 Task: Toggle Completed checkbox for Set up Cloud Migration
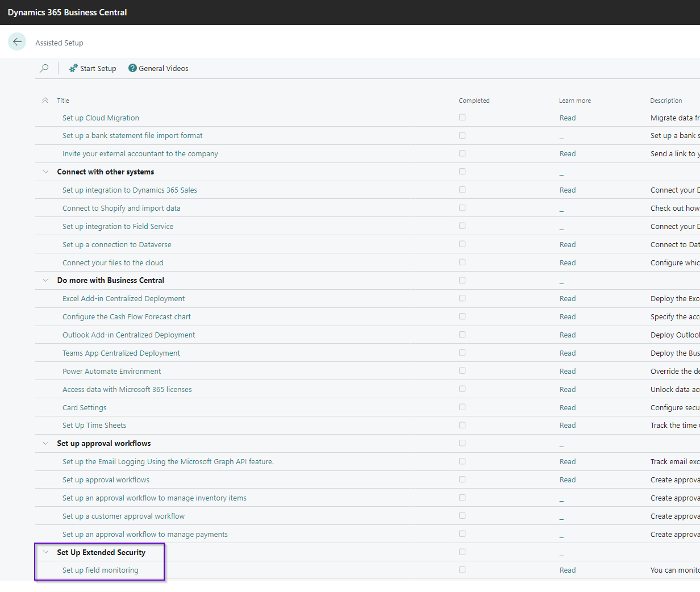pos(462,118)
